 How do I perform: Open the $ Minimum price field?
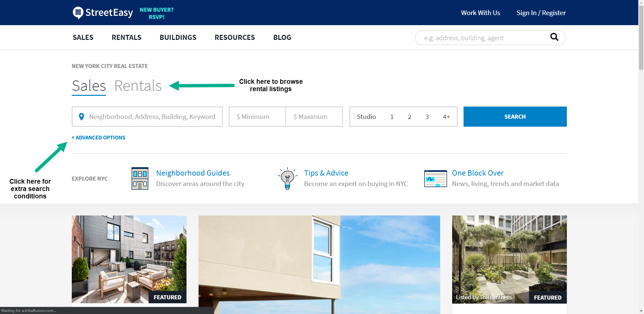257,117
